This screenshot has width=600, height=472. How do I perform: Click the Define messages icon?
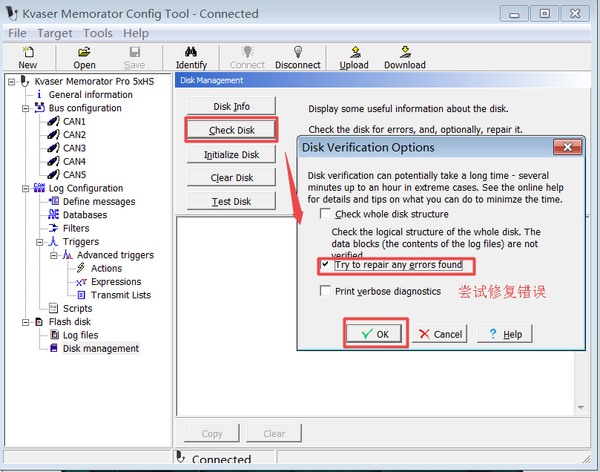coord(54,201)
